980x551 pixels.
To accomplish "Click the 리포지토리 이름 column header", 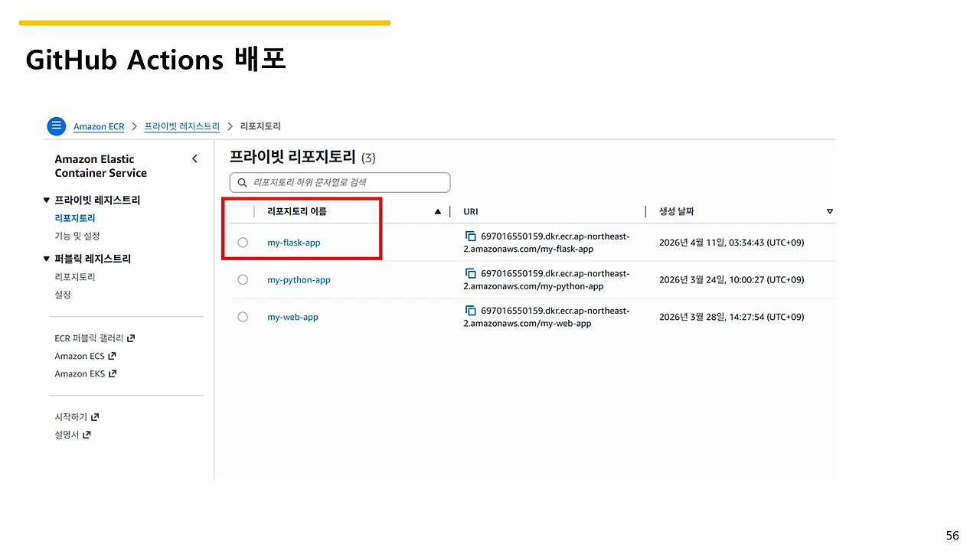I will (x=297, y=212).
